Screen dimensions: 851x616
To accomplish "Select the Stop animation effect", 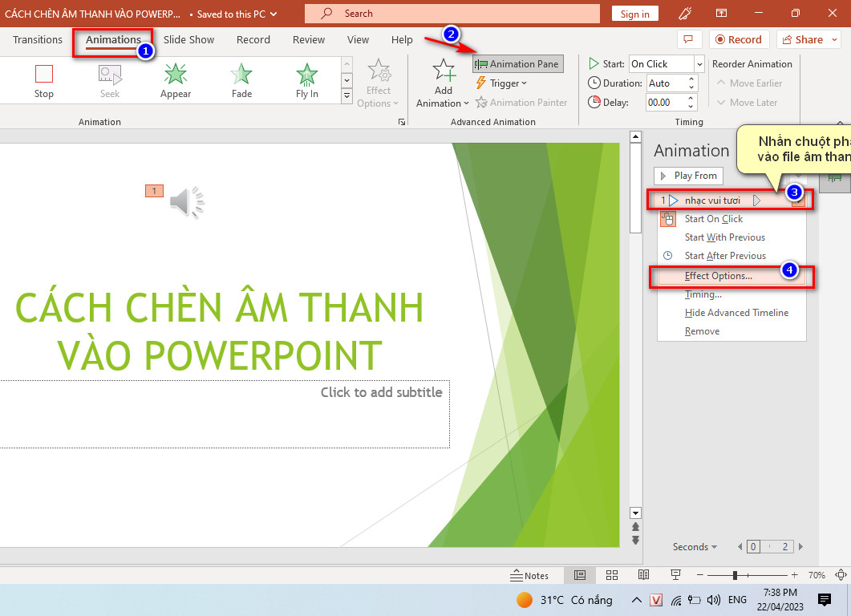I will pos(44,81).
